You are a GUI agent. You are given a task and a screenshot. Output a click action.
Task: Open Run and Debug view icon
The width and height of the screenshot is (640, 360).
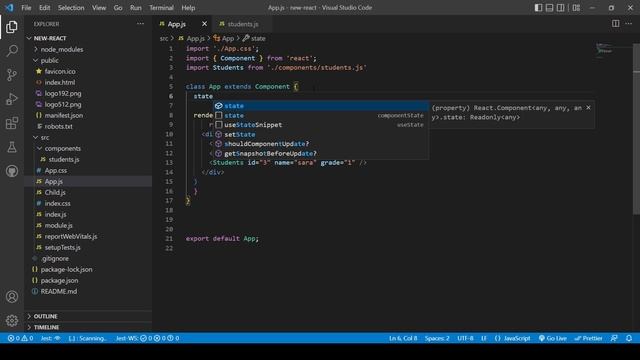point(12,99)
